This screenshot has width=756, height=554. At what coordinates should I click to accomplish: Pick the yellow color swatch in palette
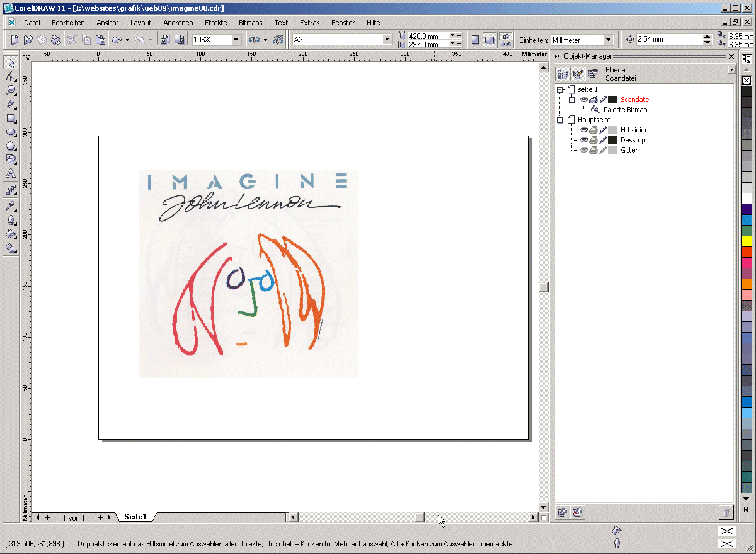tap(747, 241)
